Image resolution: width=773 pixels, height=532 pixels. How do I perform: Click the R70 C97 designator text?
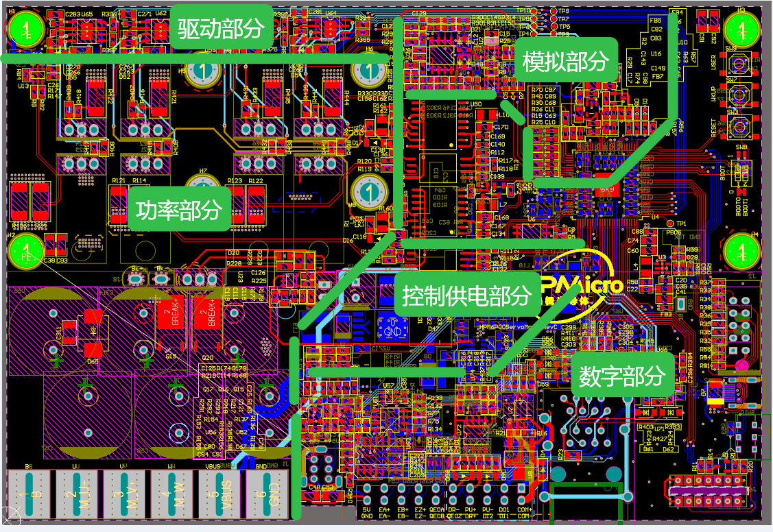click(x=543, y=90)
